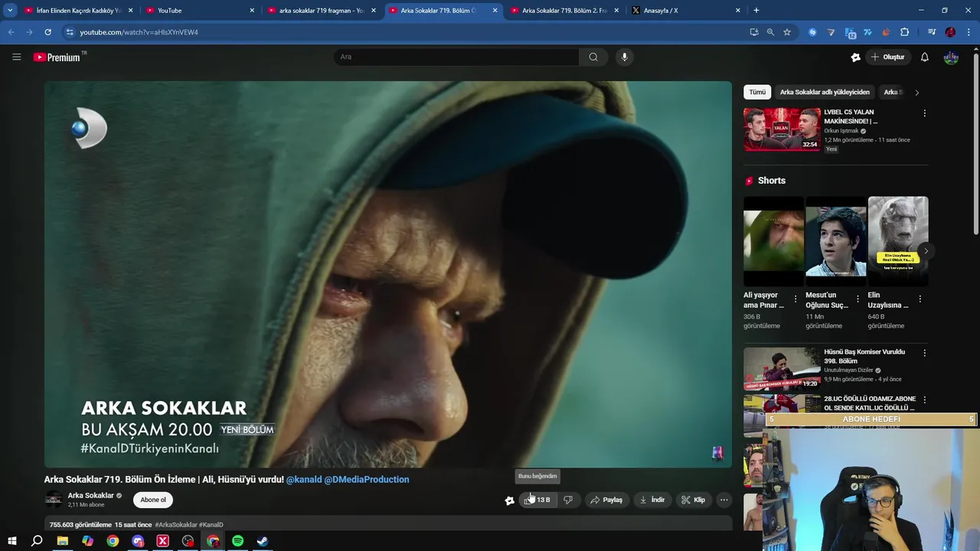This screenshot has width=980, height=551.
Task: Switch to Arka Sokaklar 719. Bölüm 2. Fragman tab
Action: 564,11
